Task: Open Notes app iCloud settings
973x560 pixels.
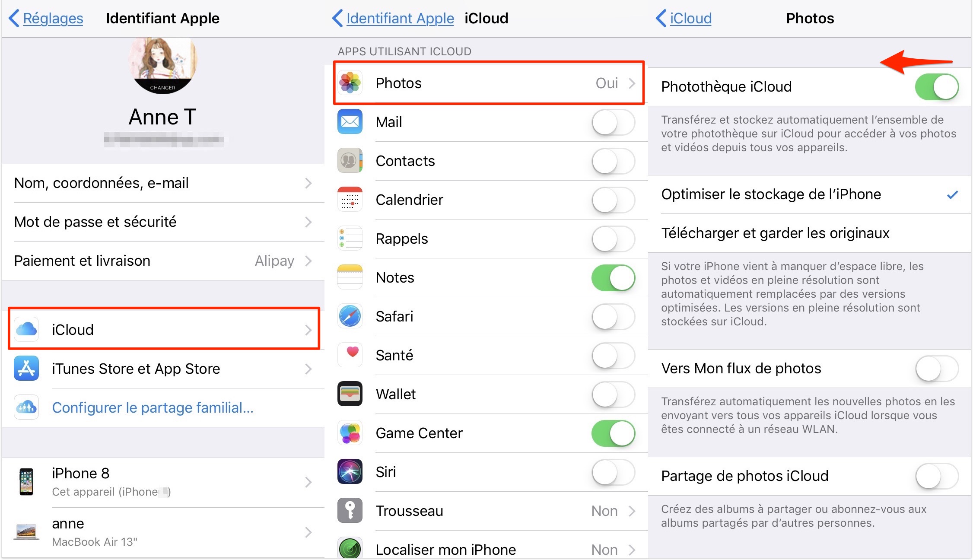Action: tap(486, 277)
